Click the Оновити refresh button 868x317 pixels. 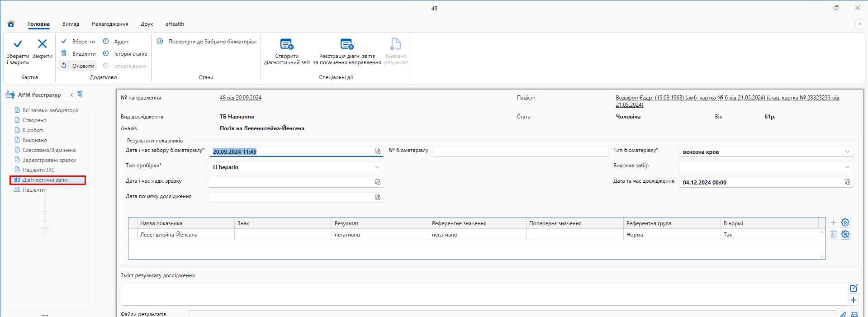pos(78,66)
